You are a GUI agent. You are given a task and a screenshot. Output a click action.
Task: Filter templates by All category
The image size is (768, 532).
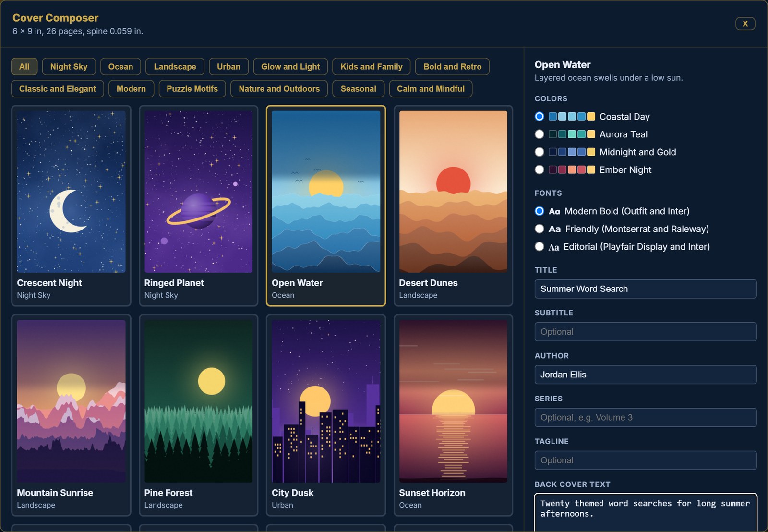click(x=24, y=67)
